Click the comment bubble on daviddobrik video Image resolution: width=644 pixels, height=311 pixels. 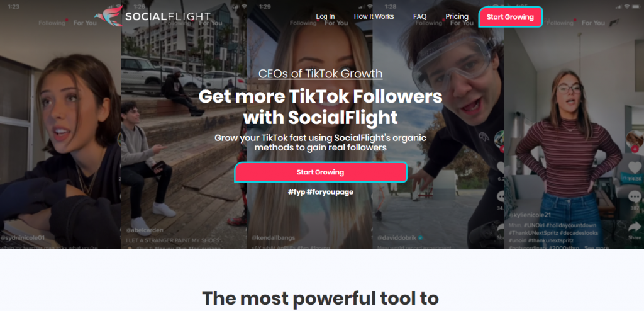point(501,196)
